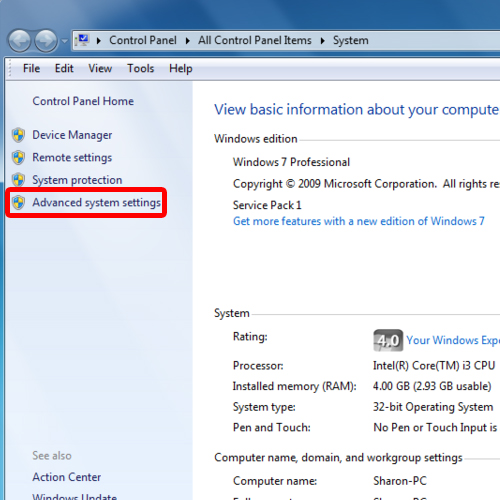This screenshot has height=500, width=500.
Task: Select Control Panel in the breadcrumb
Action: pos(143,40)
